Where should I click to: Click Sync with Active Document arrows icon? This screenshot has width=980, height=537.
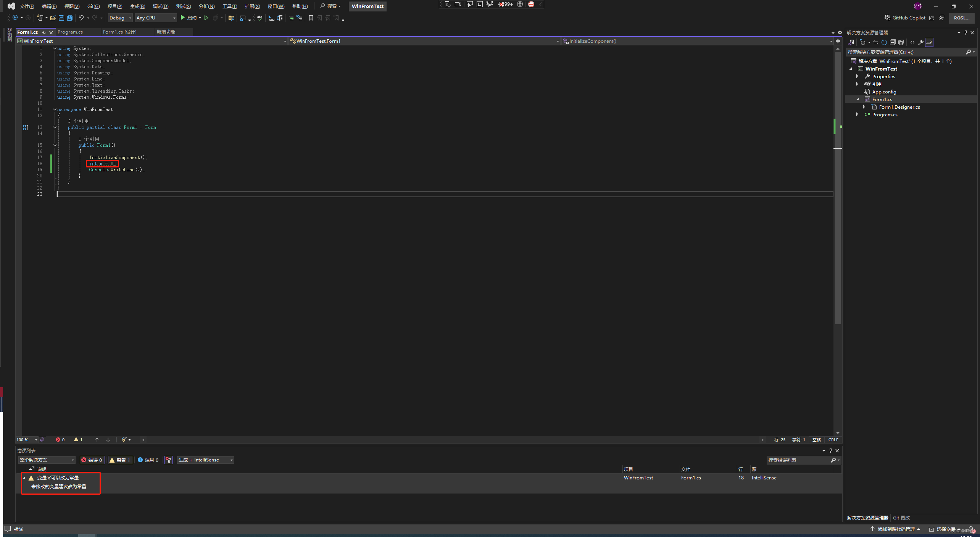tap(876, 42)
